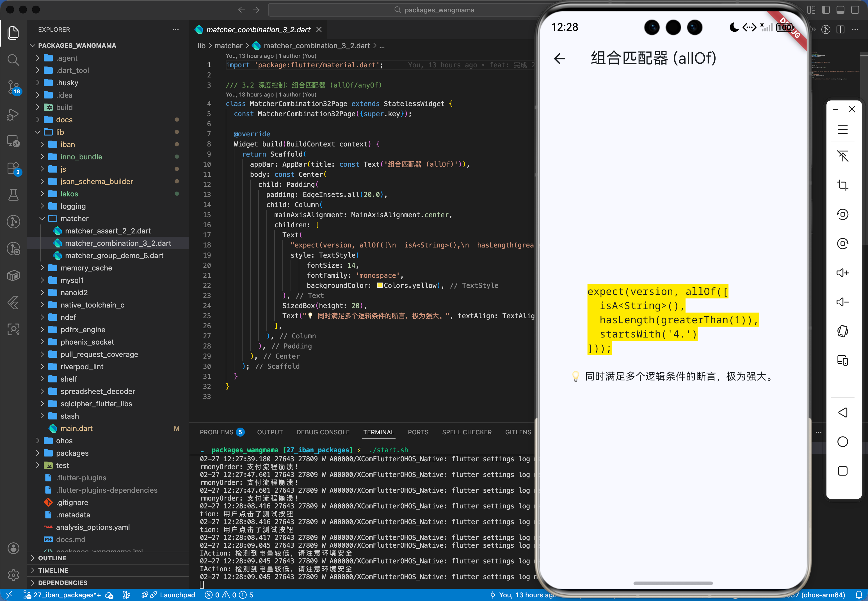Collapse the matcher folder
This screenshot has height=601, width=868.
pos(74,218)
